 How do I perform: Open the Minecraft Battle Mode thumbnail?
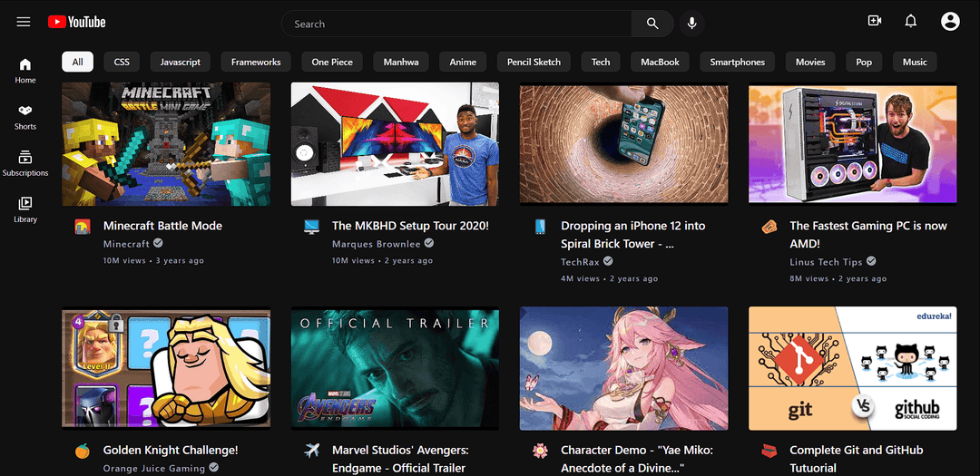[x=166, y=143]
